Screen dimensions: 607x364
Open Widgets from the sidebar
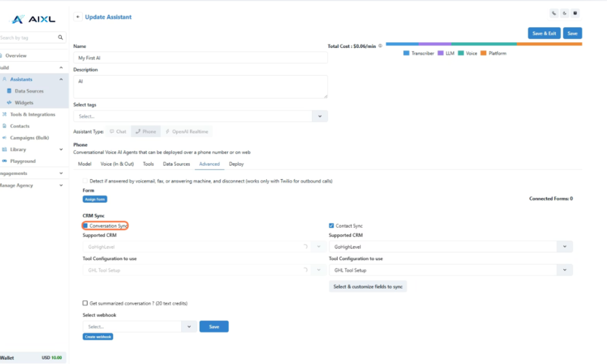click(x=24, y=103)
